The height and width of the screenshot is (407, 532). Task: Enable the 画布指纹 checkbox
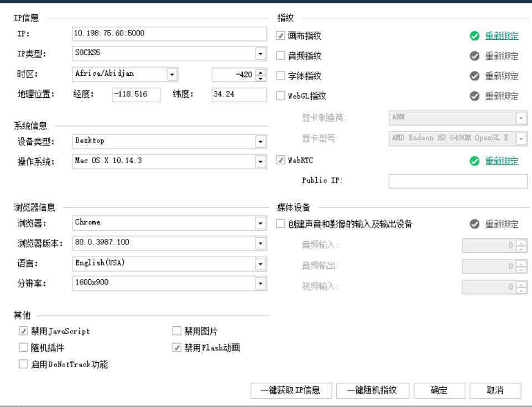tap(280, 35)
